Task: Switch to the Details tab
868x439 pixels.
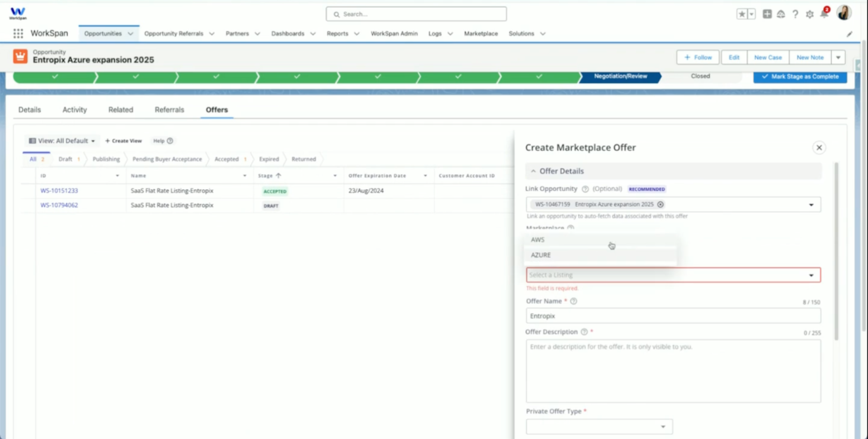Action: click(x=29, y=110)
